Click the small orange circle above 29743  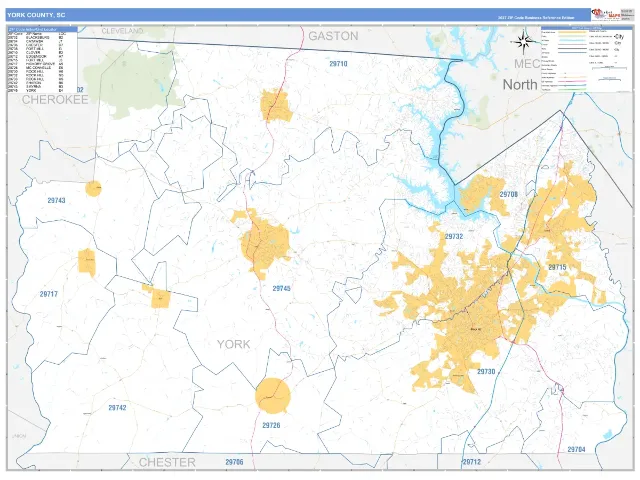(x=93, y=189)
